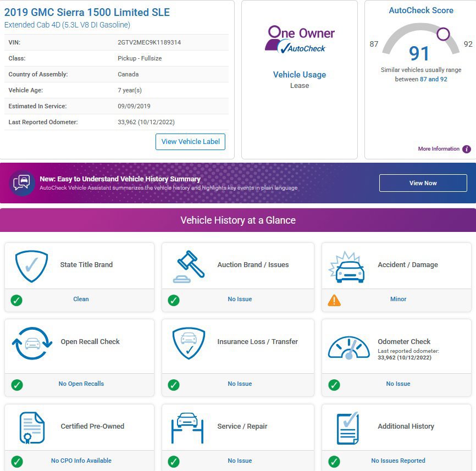Viewport: 476px width, 471px height.
Task: Click the orange warning triangle under Accident / Damage
Action: pos(334,300)
